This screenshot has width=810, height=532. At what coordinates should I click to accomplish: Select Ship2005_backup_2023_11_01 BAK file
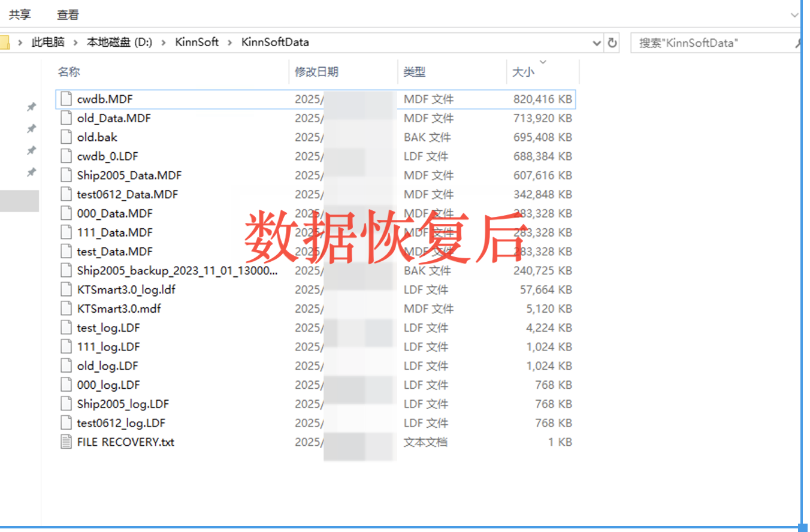pos(177,271)
